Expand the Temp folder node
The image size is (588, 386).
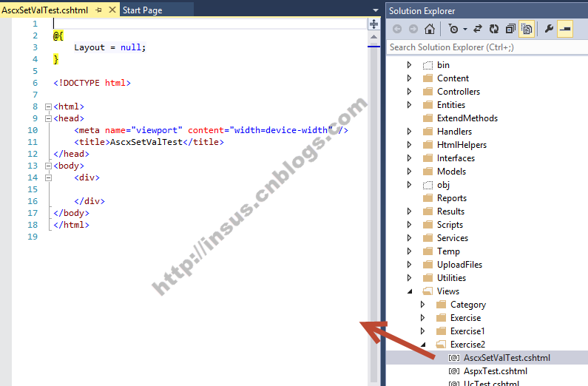point(410,251)
